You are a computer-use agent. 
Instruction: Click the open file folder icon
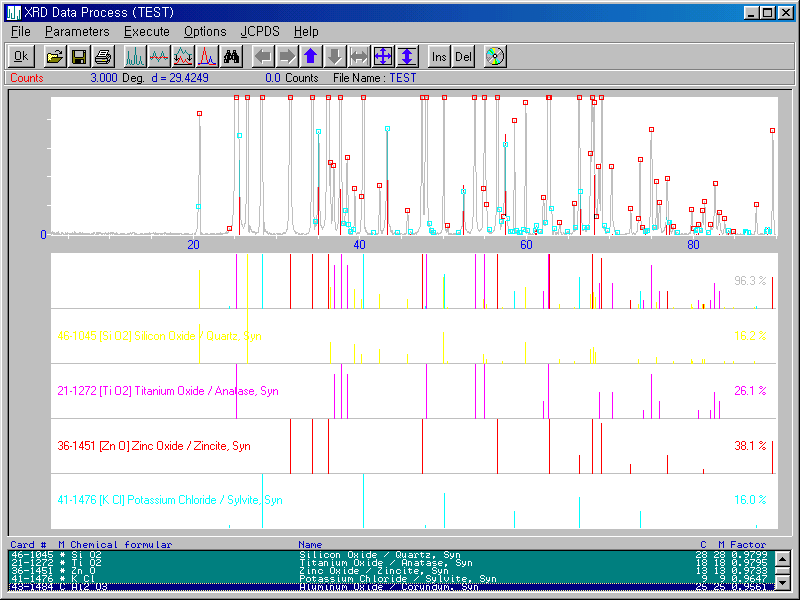coord(54,56)
